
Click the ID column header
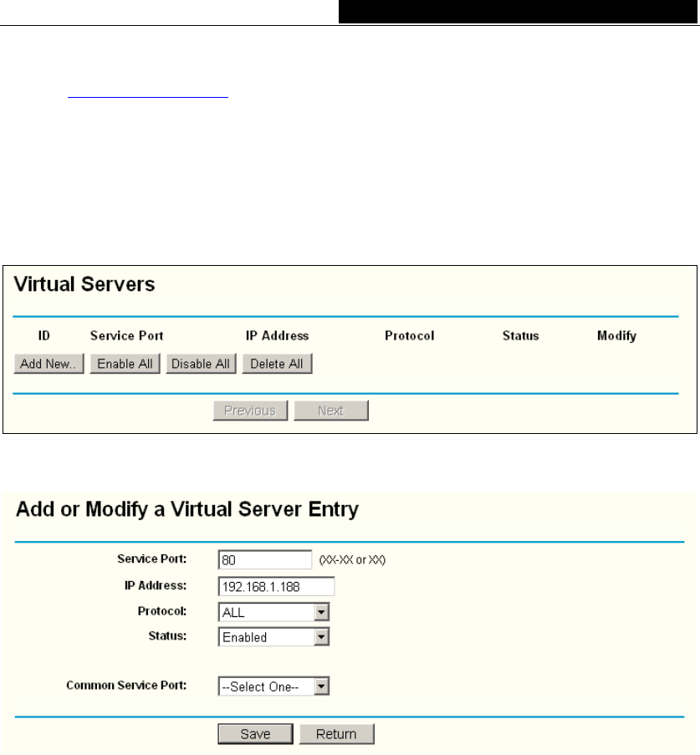pos(43,335)
